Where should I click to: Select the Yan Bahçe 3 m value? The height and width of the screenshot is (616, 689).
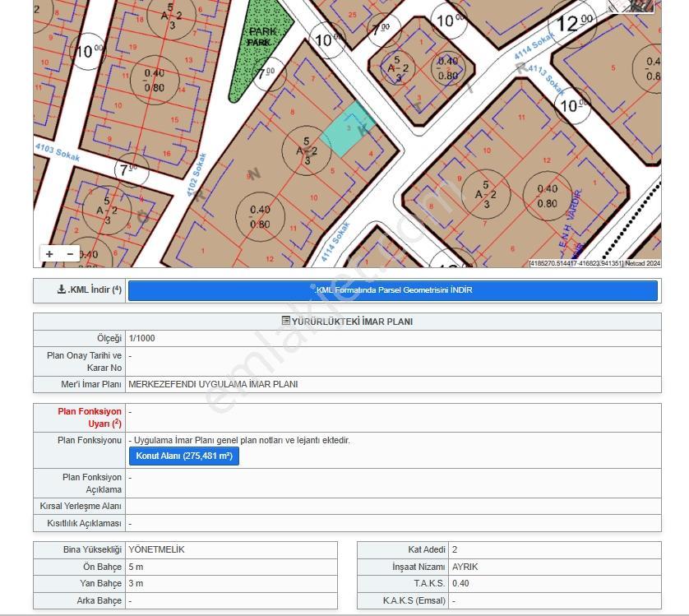point(136,583)
